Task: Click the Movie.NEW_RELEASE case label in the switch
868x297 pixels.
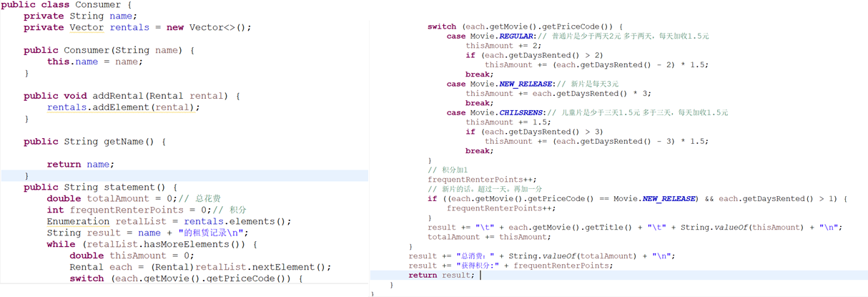Action: [512, 84]
